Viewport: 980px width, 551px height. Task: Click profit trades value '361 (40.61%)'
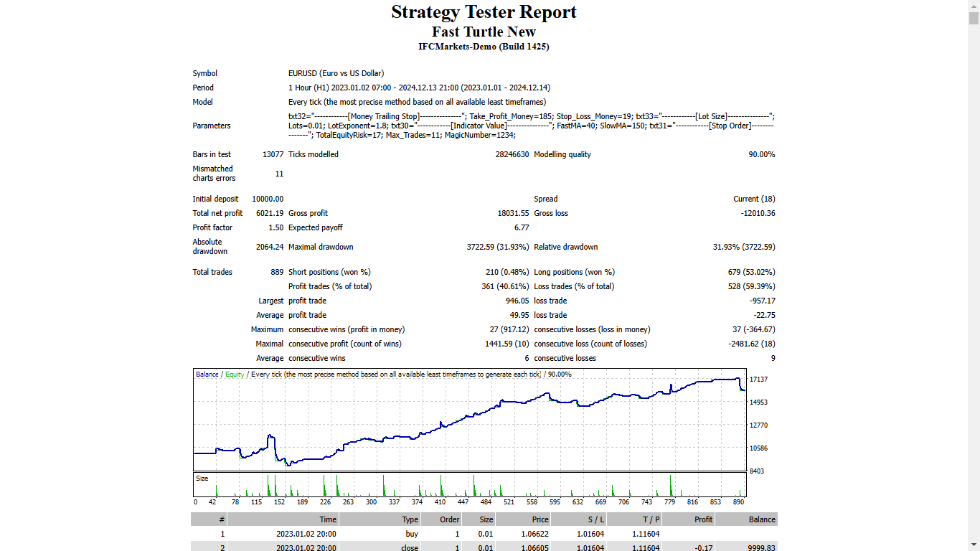pyautogui.click(x=505, y=286)
